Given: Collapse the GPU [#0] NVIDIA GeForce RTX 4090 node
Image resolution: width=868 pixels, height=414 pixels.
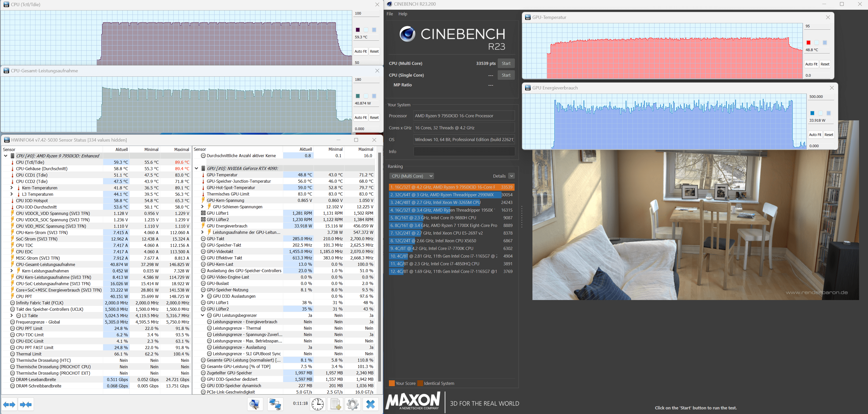Looking at the screenshot, I should coord(196,169).
